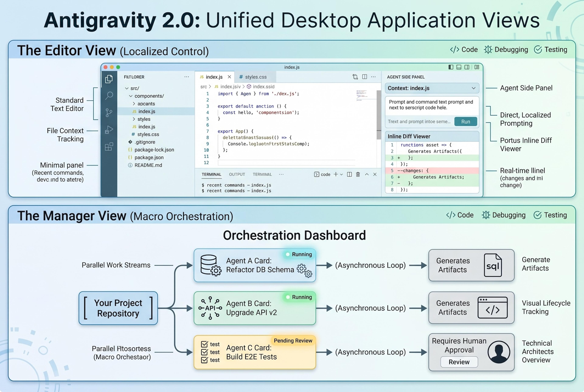
Task: Split the editor using the editor toolbar icon
Action: [x=365, y=77]
